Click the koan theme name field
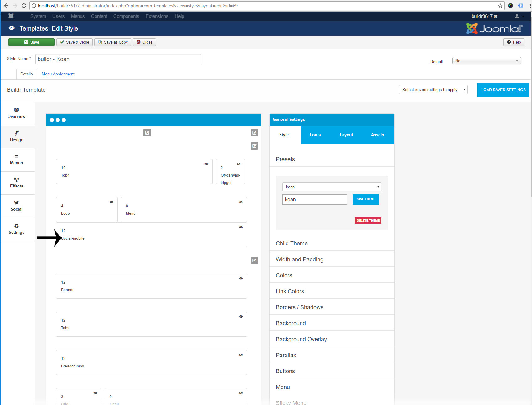This screenshot has height=405, width=532. [x=315, y=199]
